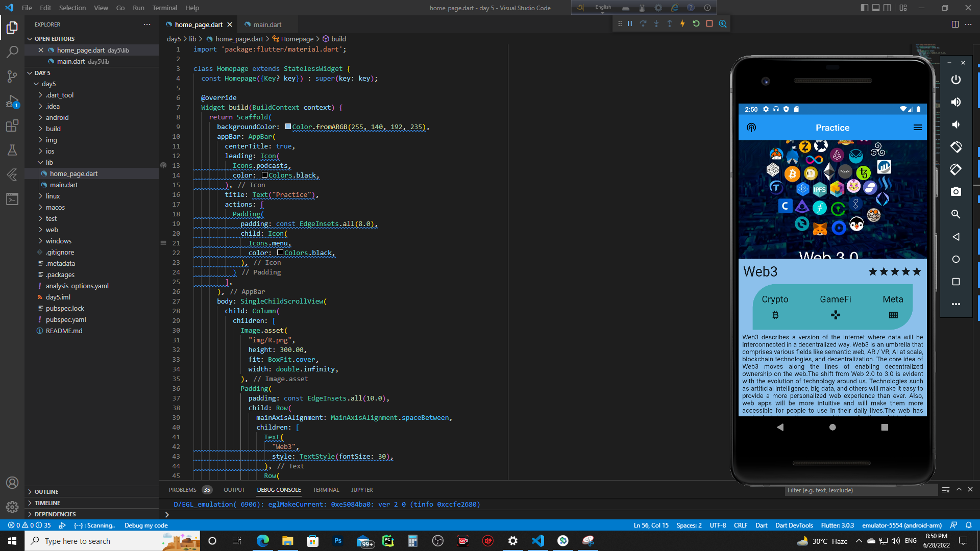Screen dimensions: 980x551
Task: Stop the debugging session
Action: [709, 23]
